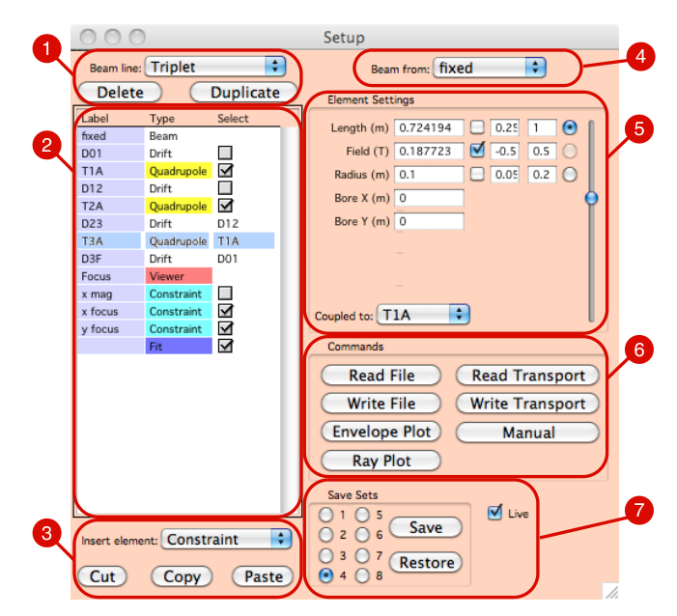Toggle the Select checkbox for T1A Quadrupole
677x616 pixels.
point(225,171)
